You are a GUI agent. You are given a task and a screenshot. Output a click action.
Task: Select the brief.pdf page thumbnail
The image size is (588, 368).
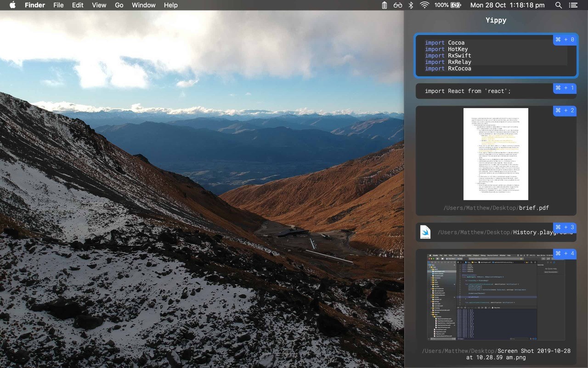point(496,154)
